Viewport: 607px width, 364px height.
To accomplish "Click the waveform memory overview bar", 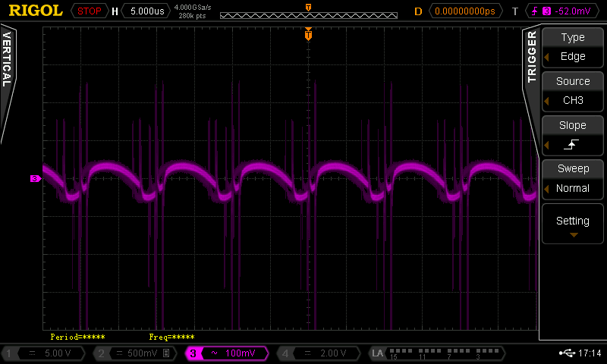I will [x=309, y=15].
